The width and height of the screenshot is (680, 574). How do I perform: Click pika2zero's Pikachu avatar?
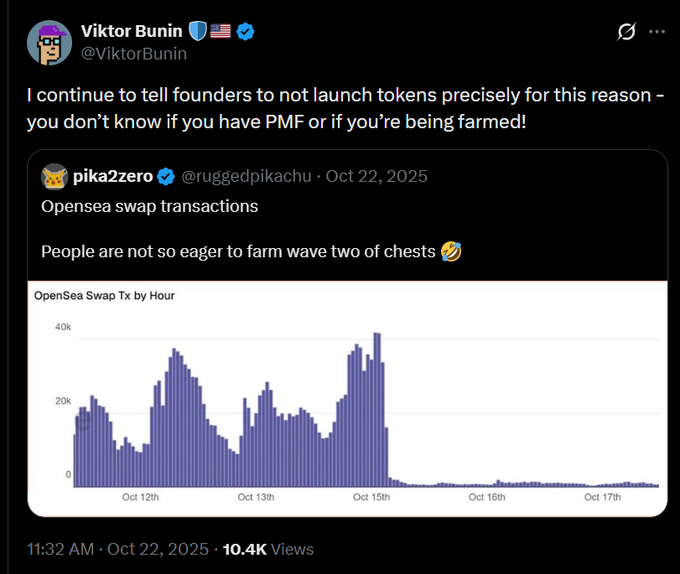[54, 177]
